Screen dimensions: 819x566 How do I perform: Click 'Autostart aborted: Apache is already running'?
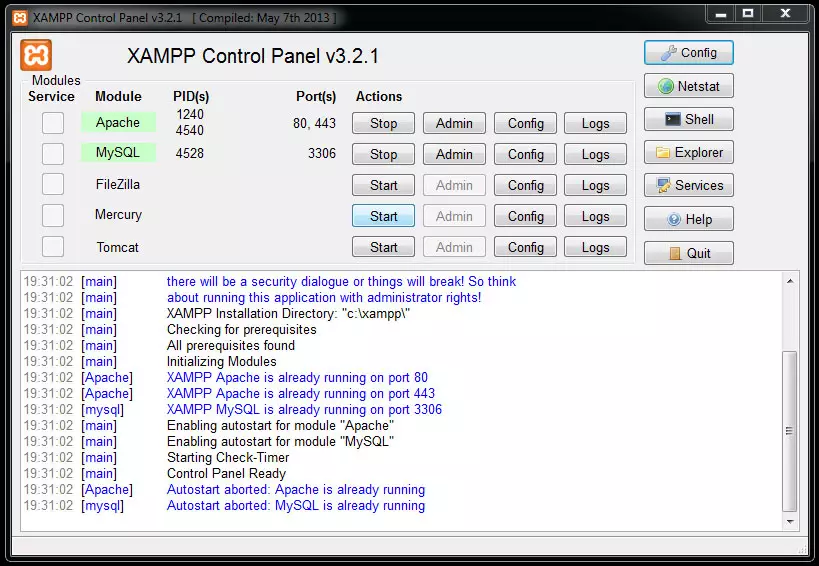(x=296, y=489)
